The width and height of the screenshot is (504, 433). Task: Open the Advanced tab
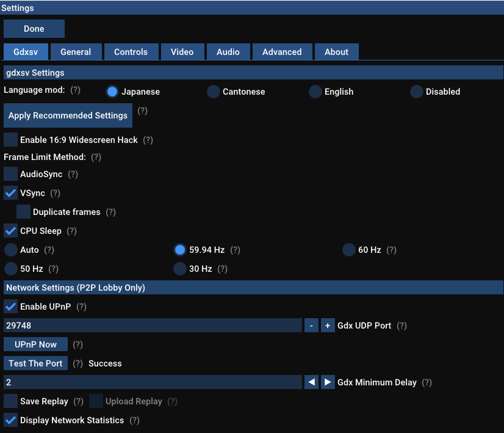point(282,52)
